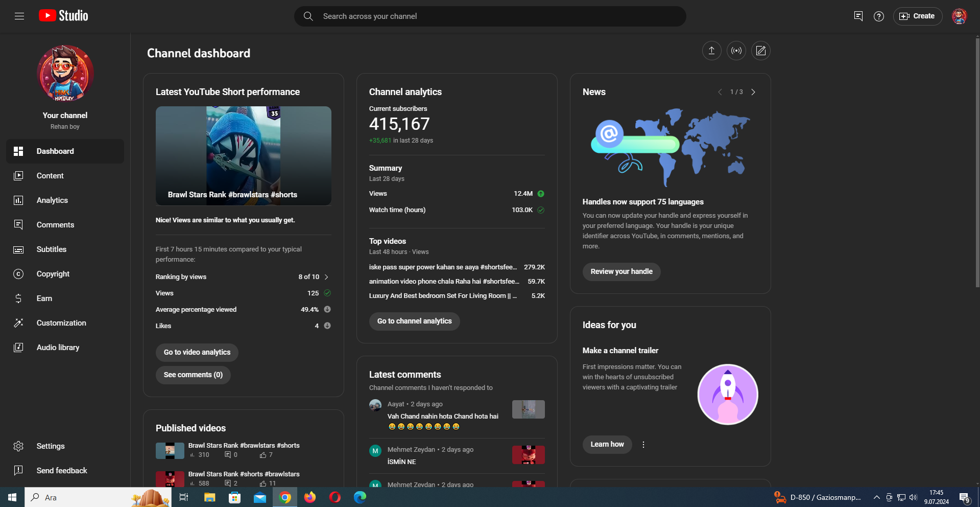Go to next news item
Screen dimensions: 980x507
point(753,92)
